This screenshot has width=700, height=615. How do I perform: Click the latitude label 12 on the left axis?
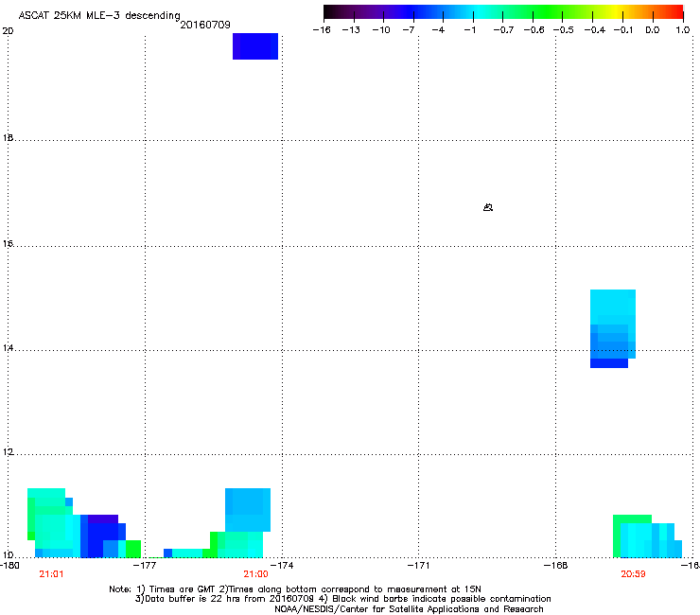pos(8,452)
